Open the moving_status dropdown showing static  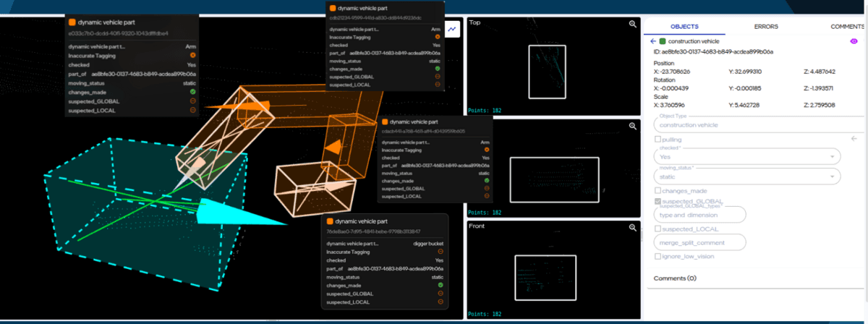(x=746, y=176)
